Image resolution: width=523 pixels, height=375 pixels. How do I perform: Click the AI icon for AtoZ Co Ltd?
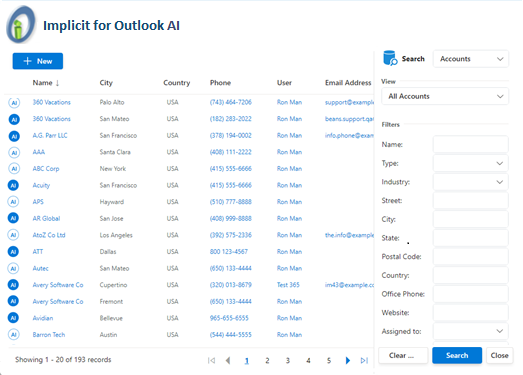13,235
